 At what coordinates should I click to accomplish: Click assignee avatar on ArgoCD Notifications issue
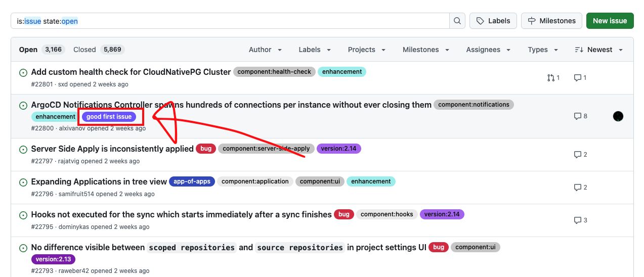point(618,116)
